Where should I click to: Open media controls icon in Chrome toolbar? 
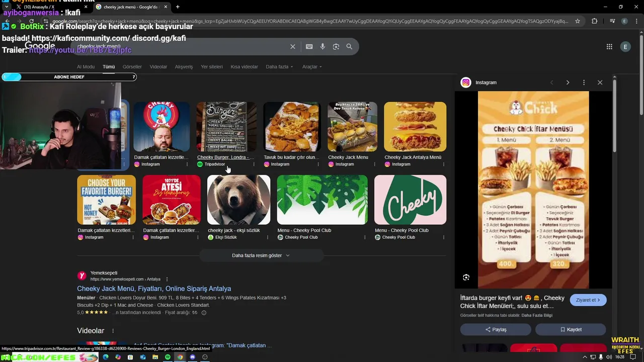coord(612,21)
